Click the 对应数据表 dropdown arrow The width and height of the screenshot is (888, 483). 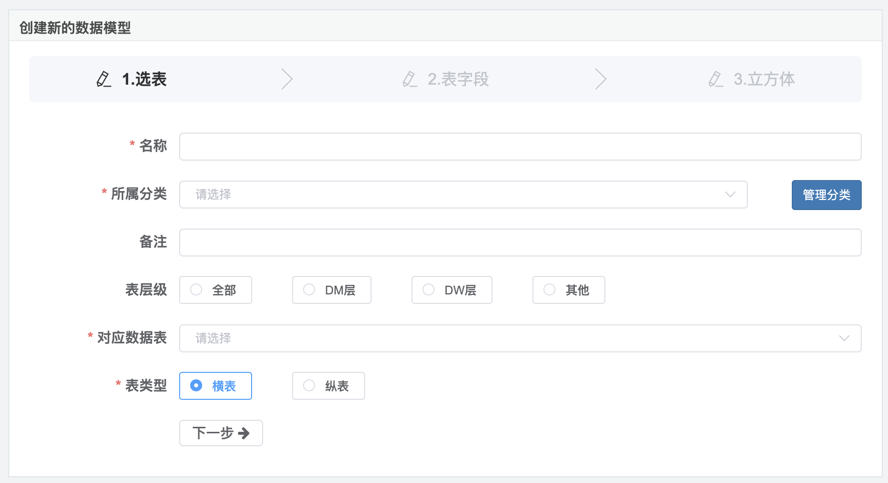(844, 338)
